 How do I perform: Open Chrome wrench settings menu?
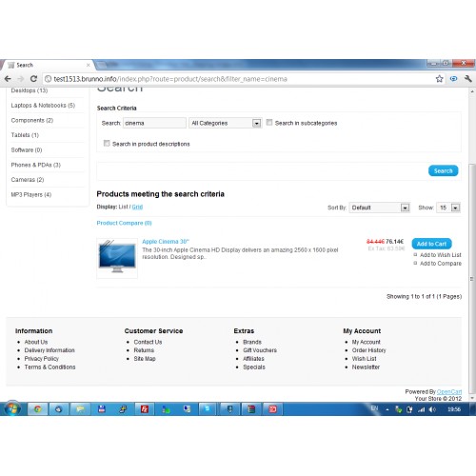click(x=468, y=79)
